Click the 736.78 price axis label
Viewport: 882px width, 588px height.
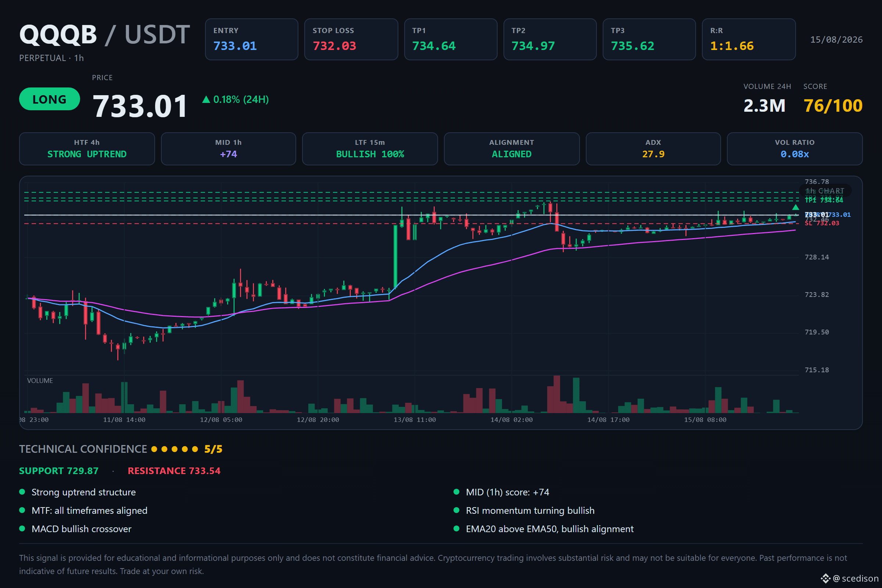pyautogui.click(x=817, y=182)
